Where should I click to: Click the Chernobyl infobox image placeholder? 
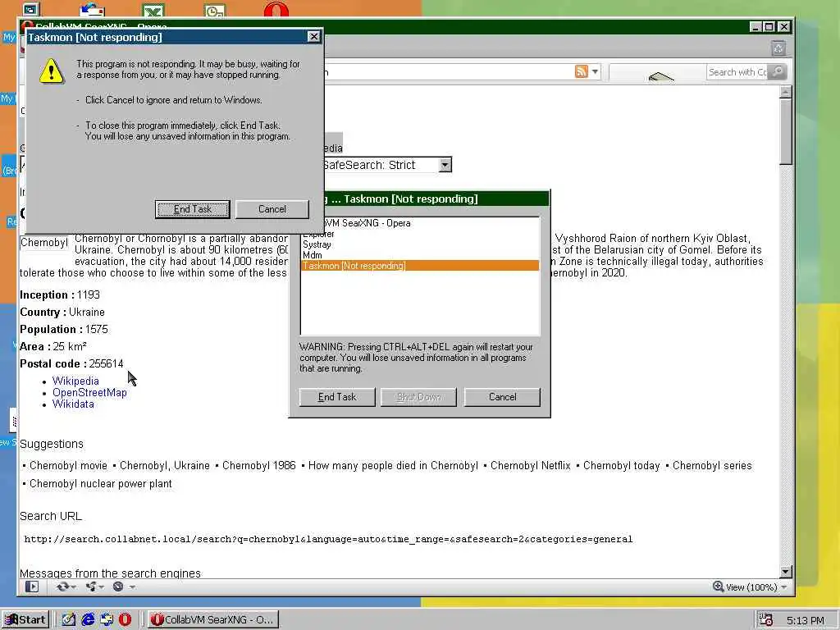[44, 243]
